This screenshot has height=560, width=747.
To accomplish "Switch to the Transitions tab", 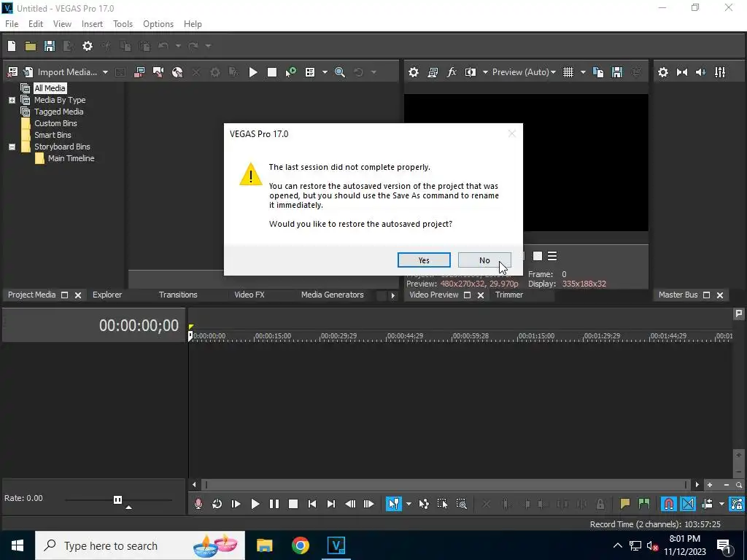I will 178,295.
